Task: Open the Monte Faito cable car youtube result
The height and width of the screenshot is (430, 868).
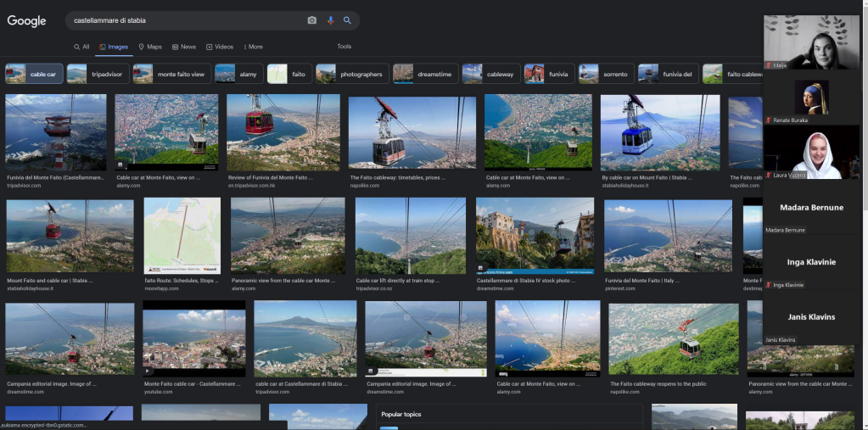Action: point(193,338)
